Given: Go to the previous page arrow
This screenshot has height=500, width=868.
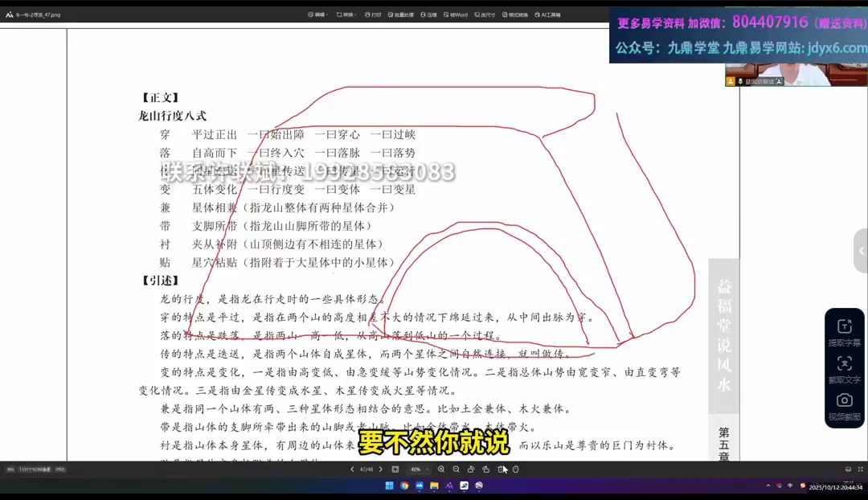Looking at the screenshot, I should (x=352, y=469).
